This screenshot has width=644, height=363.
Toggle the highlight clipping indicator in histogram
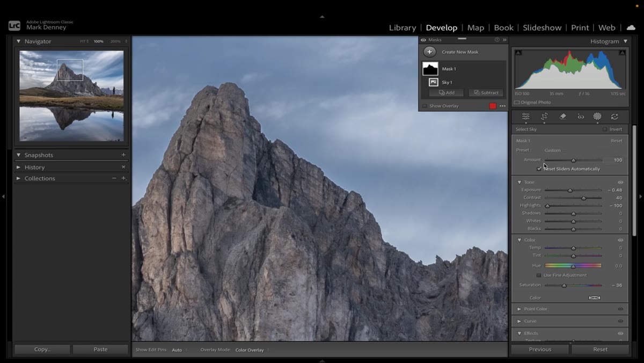tap(622, 53)
